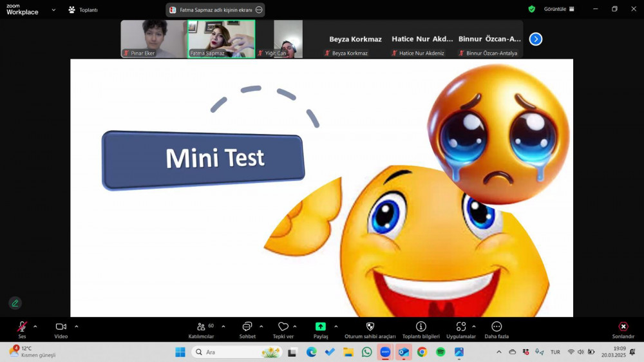The height and width of the screenshot is (362, 644).
Task: Click Fatma Sapmaz screen sharing label
Action: click(x=216, y=10)
